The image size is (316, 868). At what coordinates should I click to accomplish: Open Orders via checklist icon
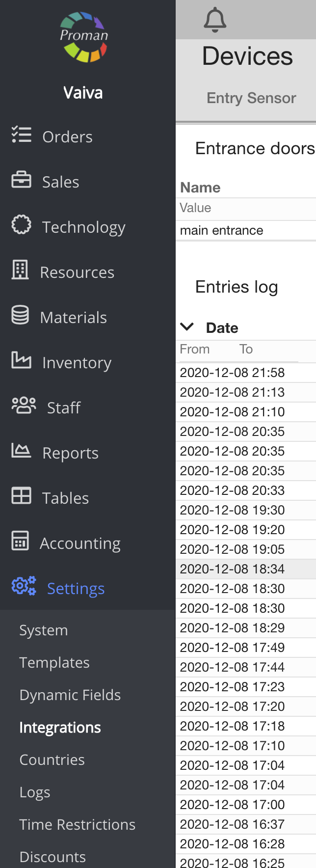pos(22,135)
